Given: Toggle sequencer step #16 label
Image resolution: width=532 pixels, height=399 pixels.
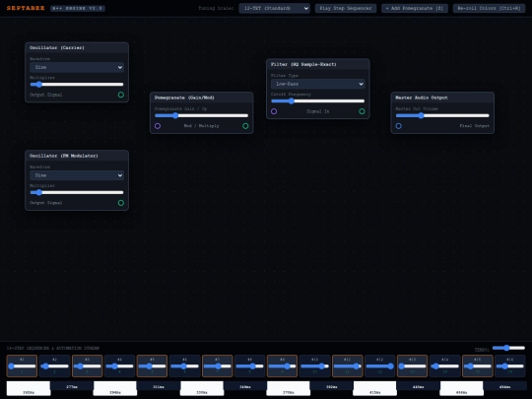Looking at the screenshot, I should pyautogui.click(x=510, y=360).
